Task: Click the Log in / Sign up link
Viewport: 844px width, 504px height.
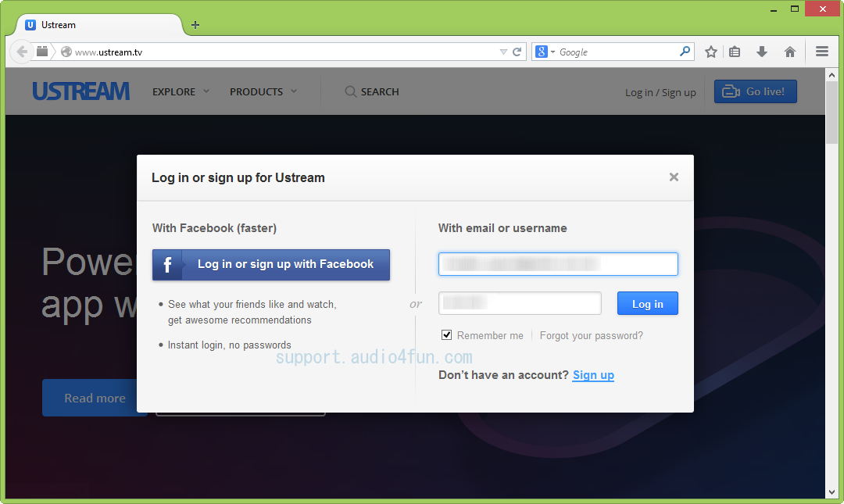Action: 660,93
